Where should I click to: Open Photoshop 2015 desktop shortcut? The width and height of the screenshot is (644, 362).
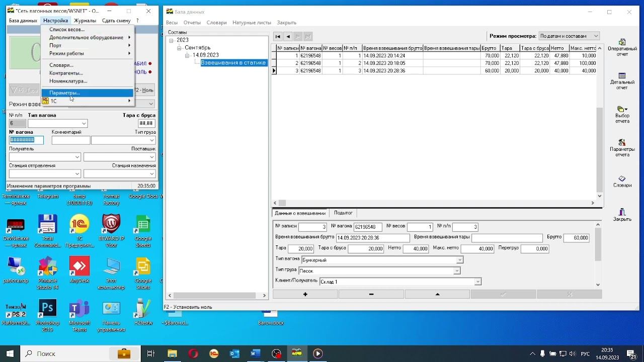click(48, 316)
